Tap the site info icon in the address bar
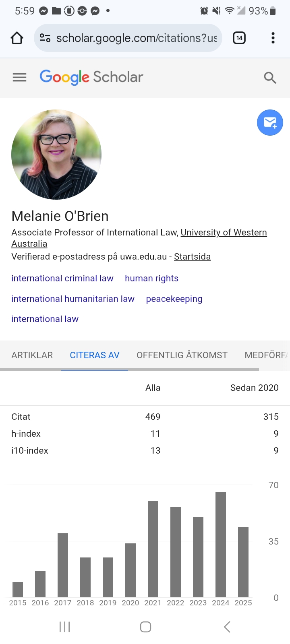The image size is (290, 644). coord(45,38)
